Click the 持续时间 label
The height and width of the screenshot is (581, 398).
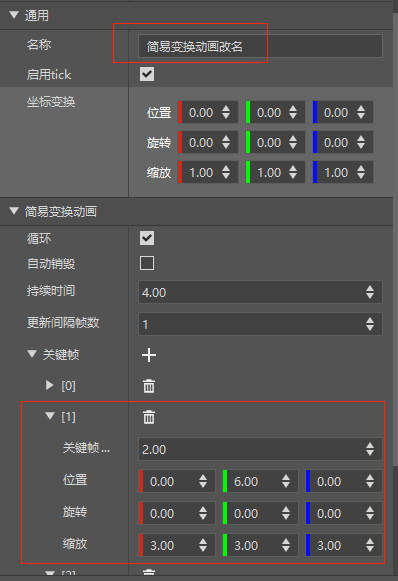click(x=51, y=290)
